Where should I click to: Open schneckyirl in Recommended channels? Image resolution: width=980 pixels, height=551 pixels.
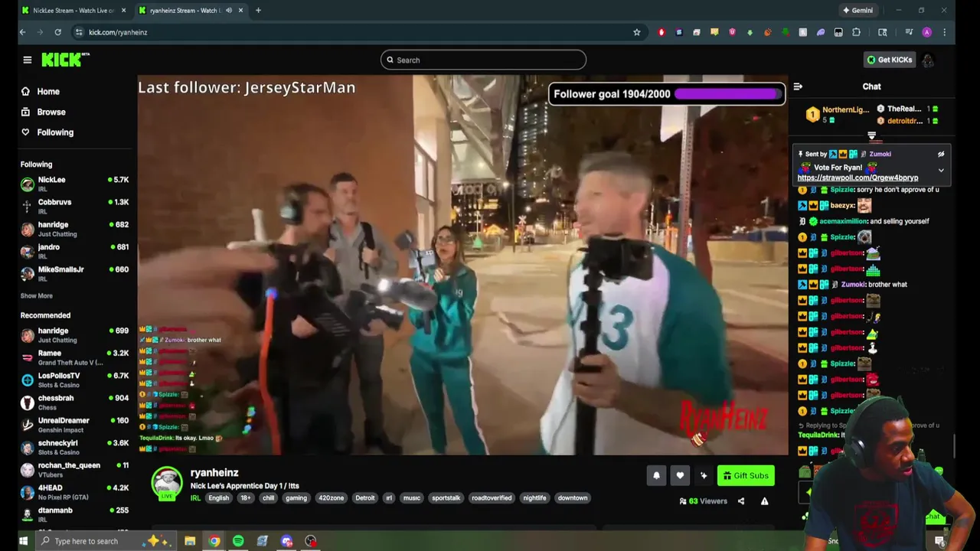point(74,447)
